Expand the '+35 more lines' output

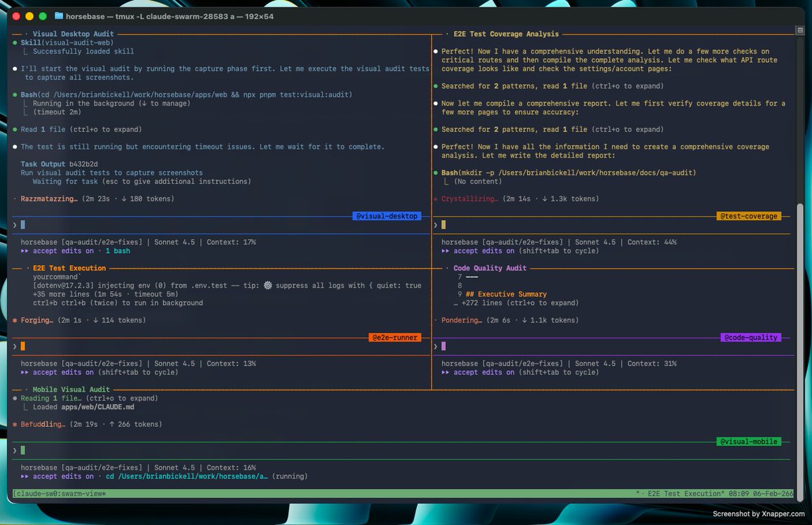click(104, 294)
